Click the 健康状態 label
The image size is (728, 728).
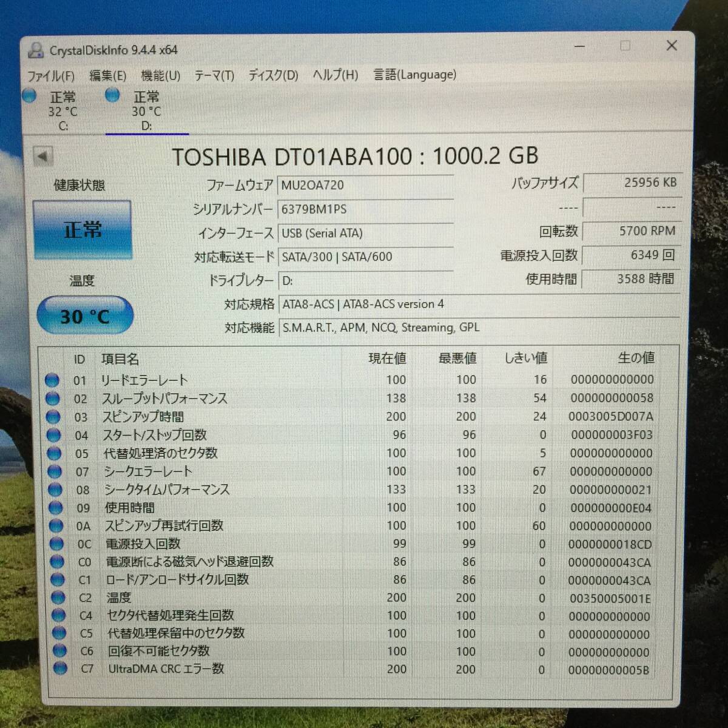(x=79, y=185)
